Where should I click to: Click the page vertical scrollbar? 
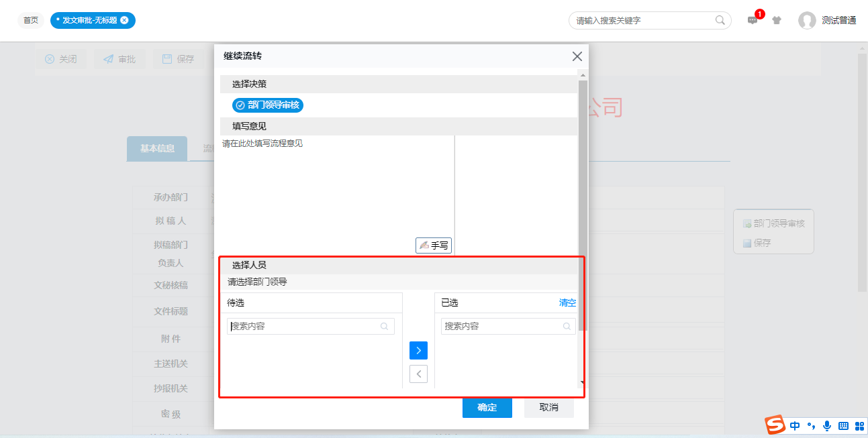[863, 172]
